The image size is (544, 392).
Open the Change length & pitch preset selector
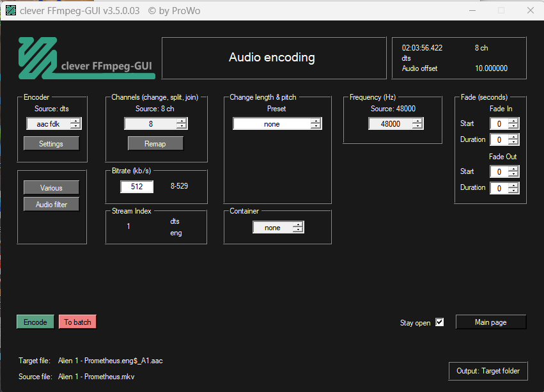pyautogui.click(x=277, y=124)
